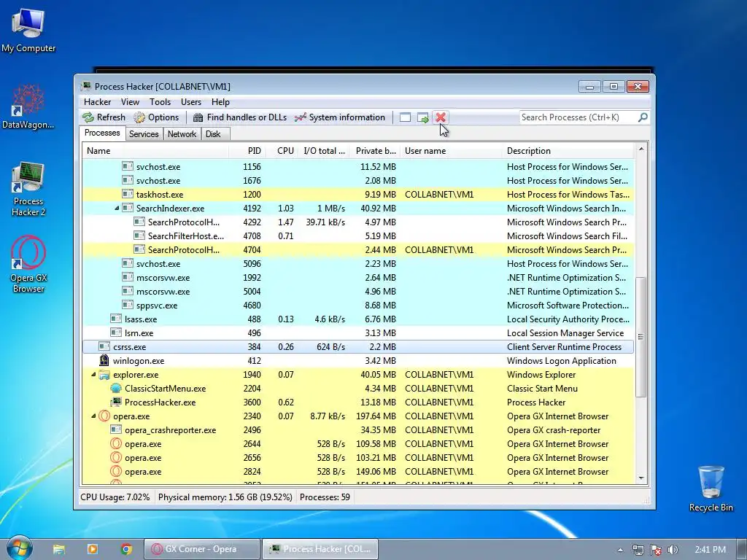Click the opera.exe PID 2824 icon
This screenshot has height=560, width=747.
point(116,472)
